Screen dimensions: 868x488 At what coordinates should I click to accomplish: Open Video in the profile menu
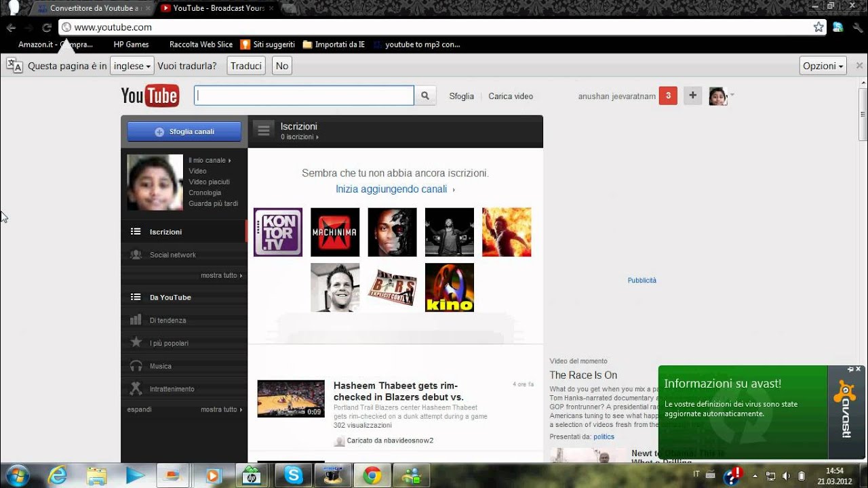[197, 171]
